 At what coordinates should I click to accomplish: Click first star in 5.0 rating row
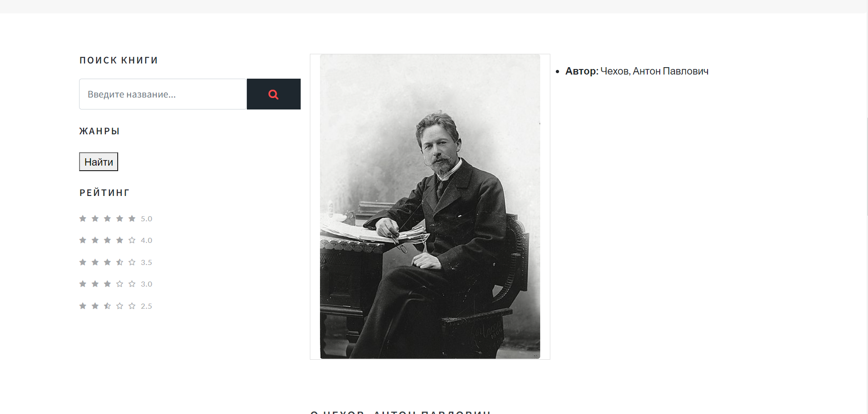[x=83, y=218]
